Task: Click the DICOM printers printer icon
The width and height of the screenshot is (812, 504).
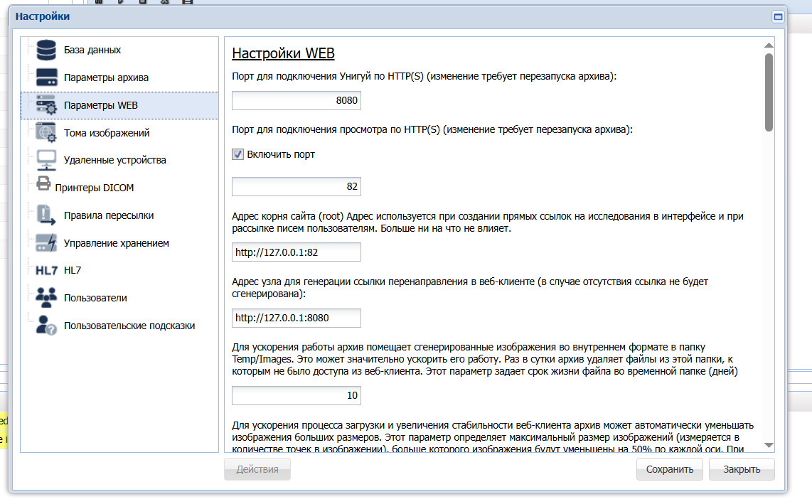Action: tap(43, 183)
